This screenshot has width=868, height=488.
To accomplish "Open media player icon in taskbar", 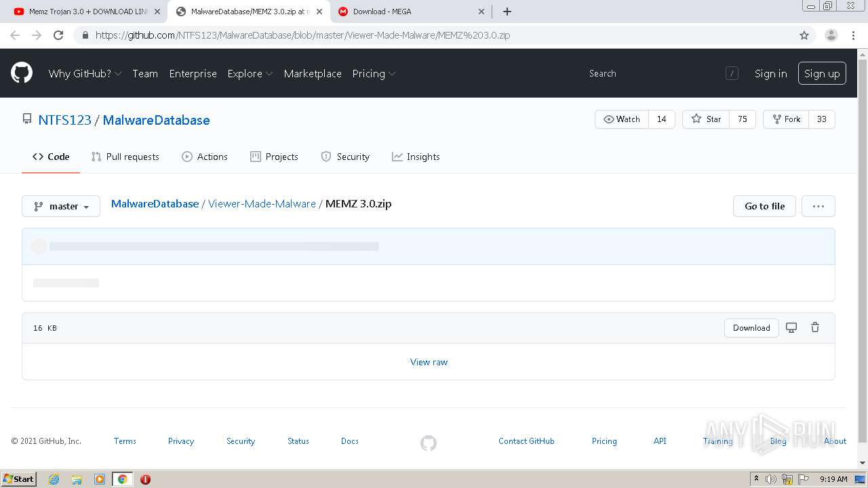I will [x=100, y=479].
